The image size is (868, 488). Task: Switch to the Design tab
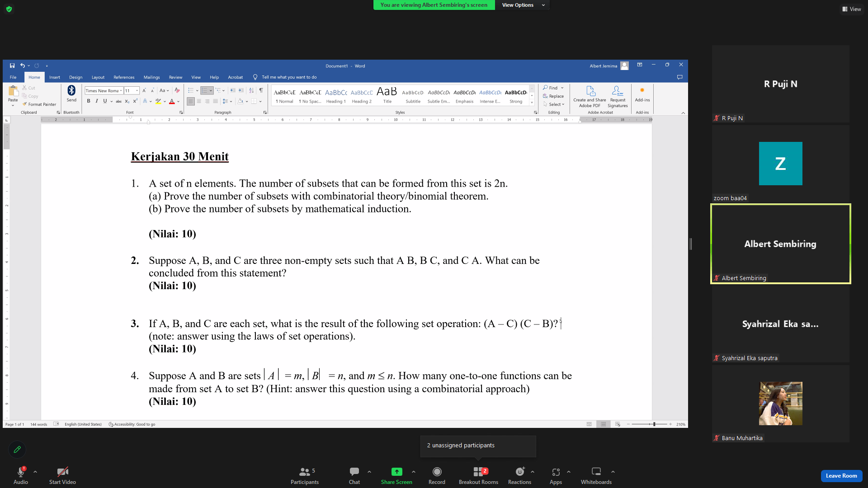pyautogui.click(x=75, y=77)
